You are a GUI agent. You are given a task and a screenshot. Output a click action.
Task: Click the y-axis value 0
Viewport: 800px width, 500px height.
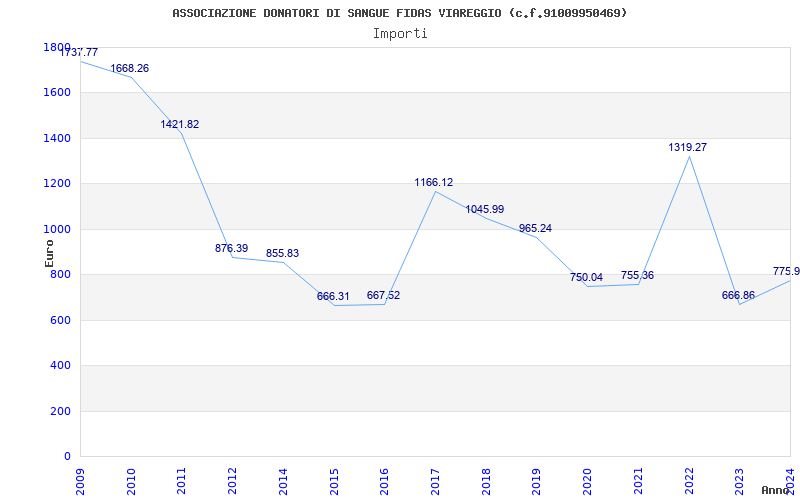point(67,457)
